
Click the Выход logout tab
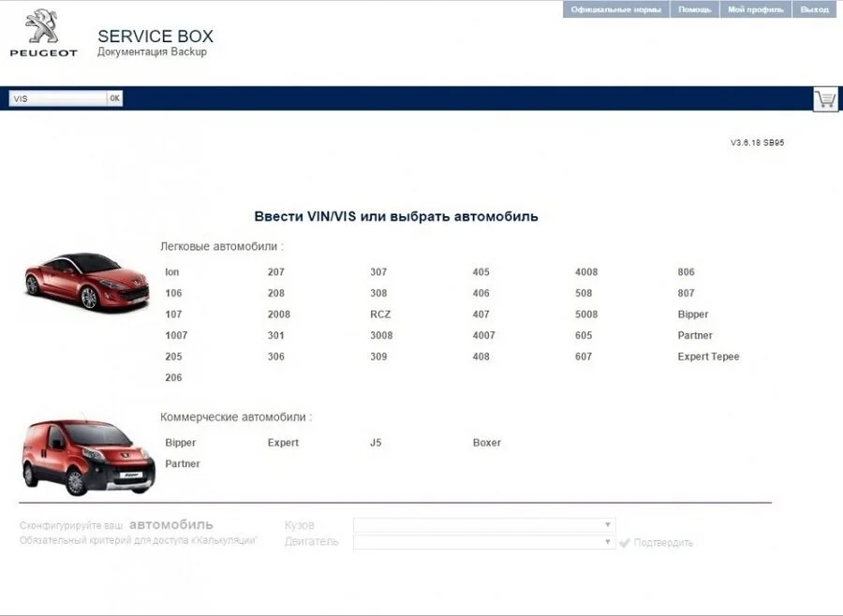(815, 9)
